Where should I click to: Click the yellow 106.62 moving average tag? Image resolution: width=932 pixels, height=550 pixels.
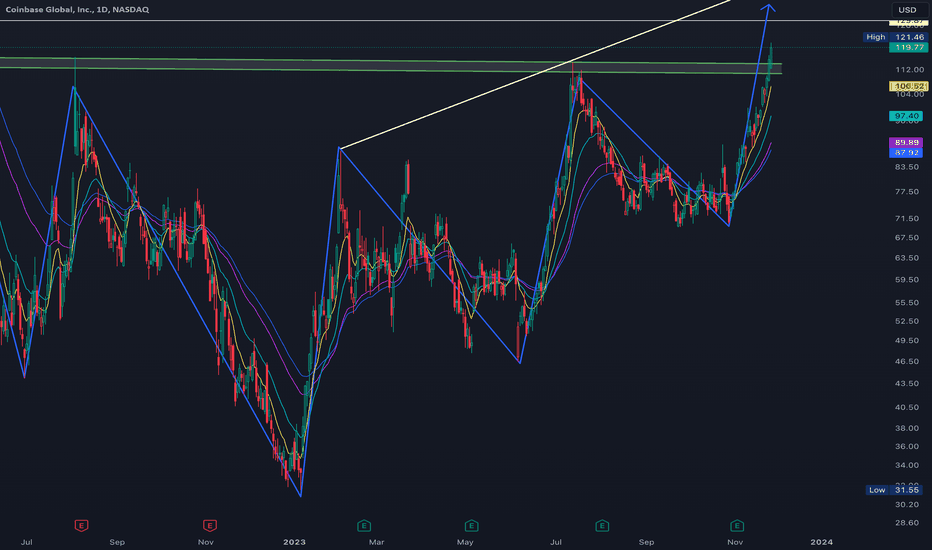(x=908, y=86)
